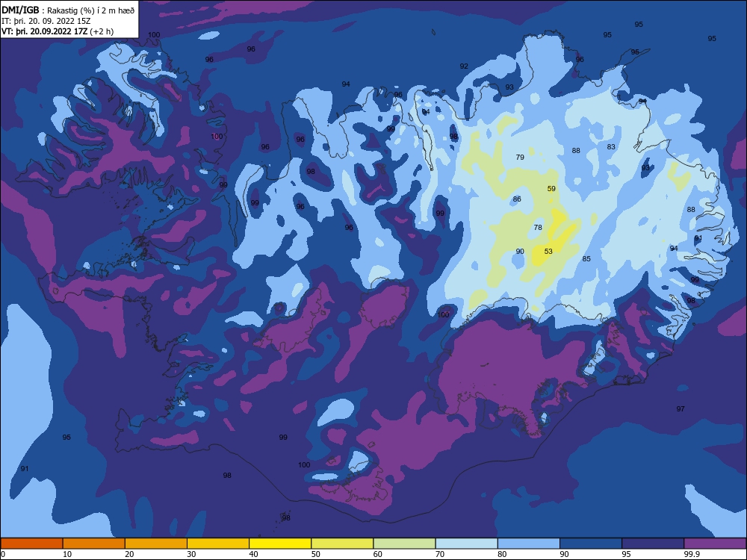Click the 10–20 orange legend swatch
Image resolution: width=747 pixels, height=560 pixels.
click(x=94, y=544)
